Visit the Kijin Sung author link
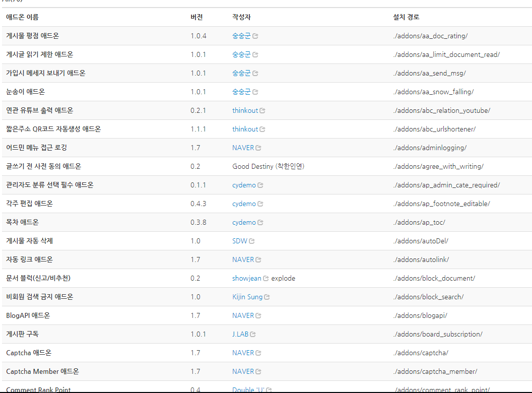Image resolution: width=532 pixels, height=393 pixels. coord(247,297)
